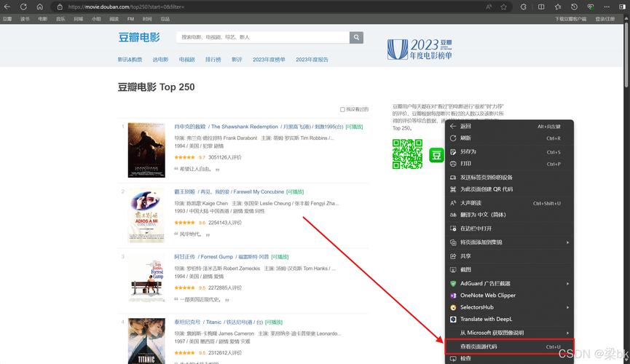Open the favorites list toolbar icon
630x364 pixels.
click(558, 7)
